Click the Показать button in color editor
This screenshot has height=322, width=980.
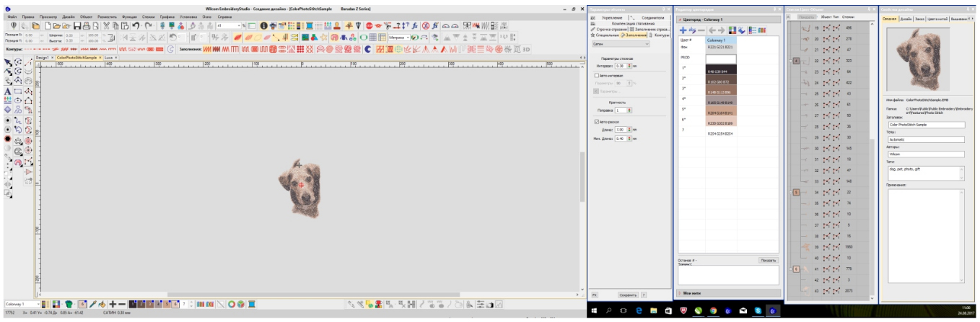click(768, 260)
